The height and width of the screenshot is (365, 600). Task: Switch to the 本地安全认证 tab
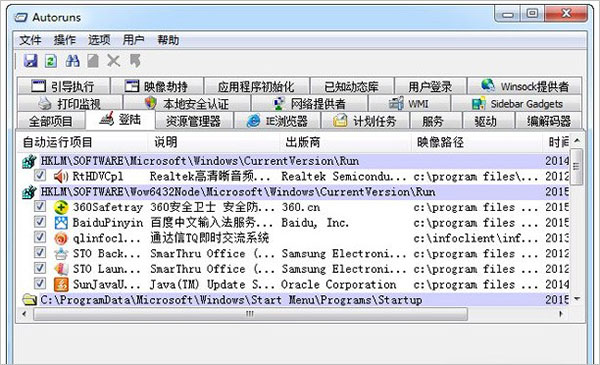(187, 103)
